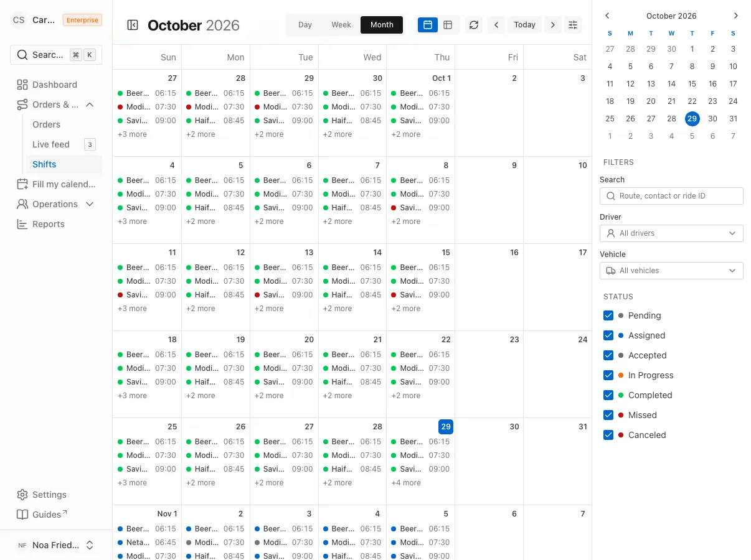The width and height of the screenshot is (751, 560).
Task: Toggle Completed status checkbox
Action: (x=608, y=395)
